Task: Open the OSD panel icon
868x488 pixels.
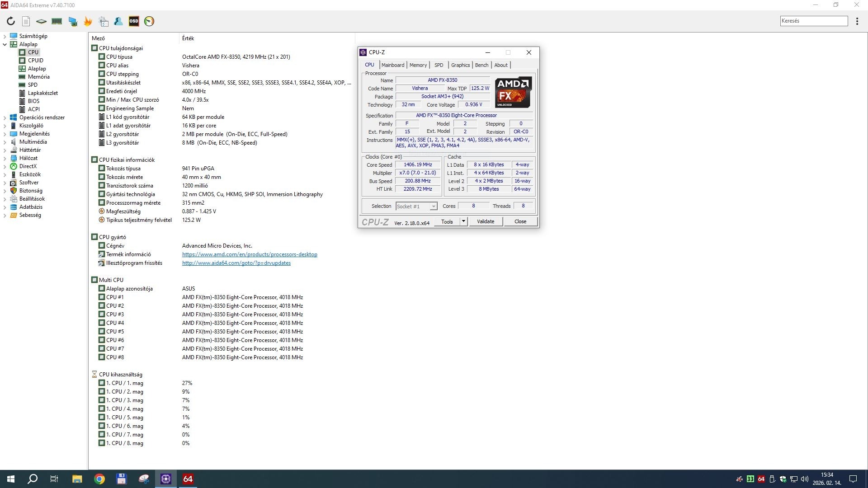Action: coord(134,21)
